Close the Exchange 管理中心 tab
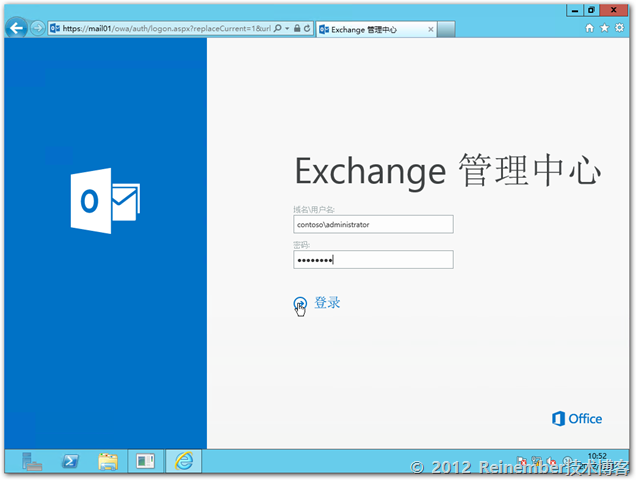 (x=431, y=29)
